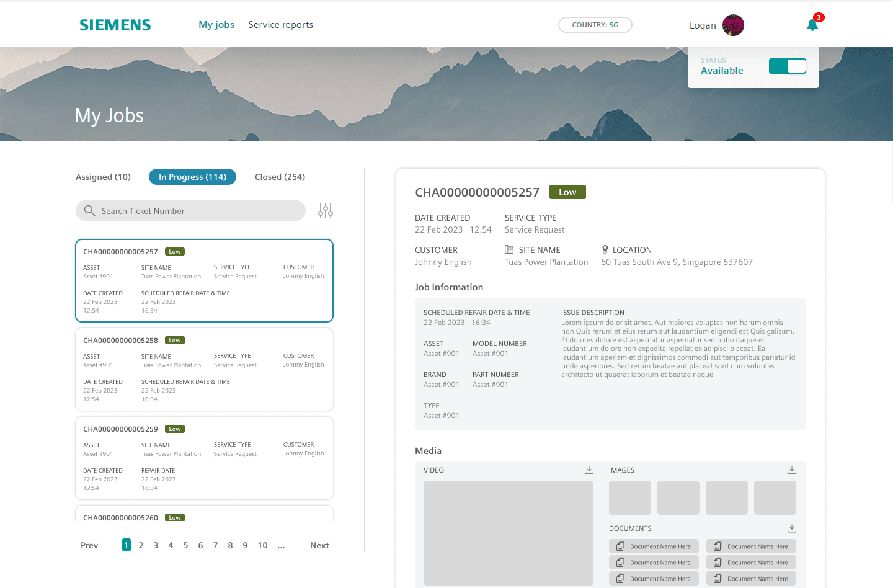Viewport: 893px width, 588px height.
Task: Download all images
Action: [x=792, y=470]
